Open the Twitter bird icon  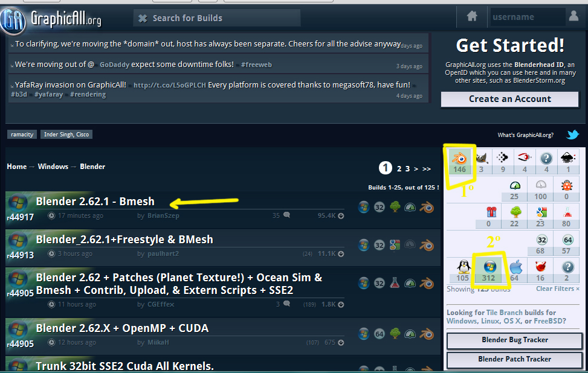pos(573,135)
